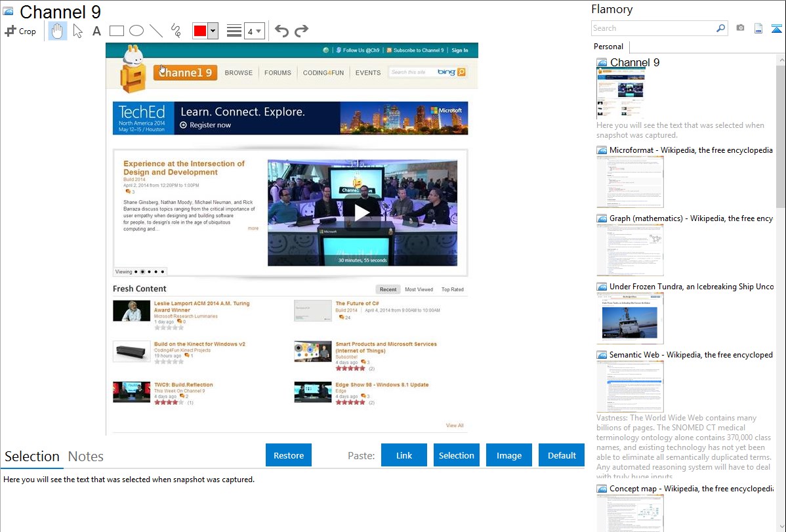Capture a new snapshot with camera icon

tap(740, 28)
